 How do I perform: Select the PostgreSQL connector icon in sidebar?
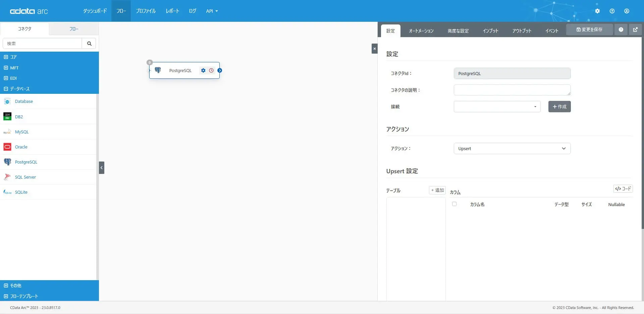pyautogui.click(x=7, y=162)
